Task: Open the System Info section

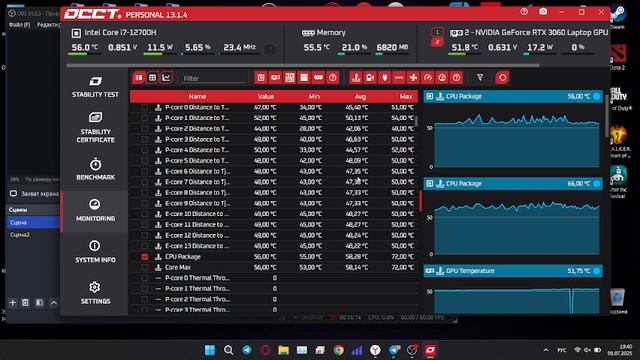Action: [x=95, y=251]
